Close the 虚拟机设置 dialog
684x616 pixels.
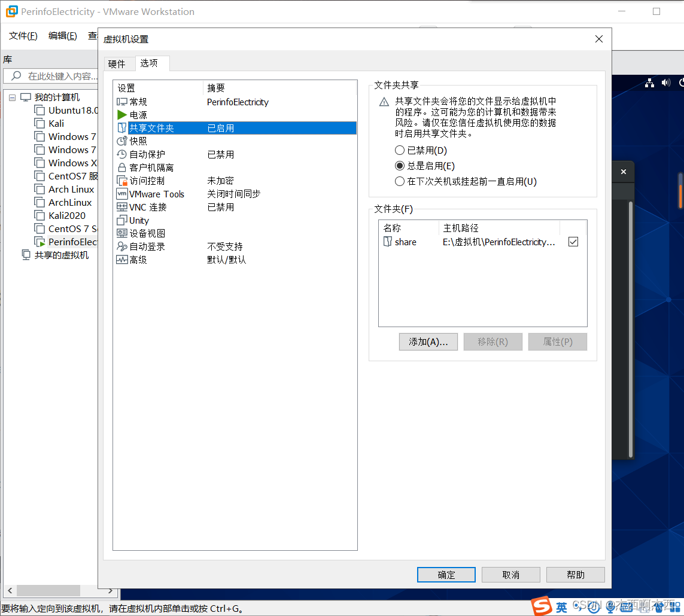tap(599, 39)
